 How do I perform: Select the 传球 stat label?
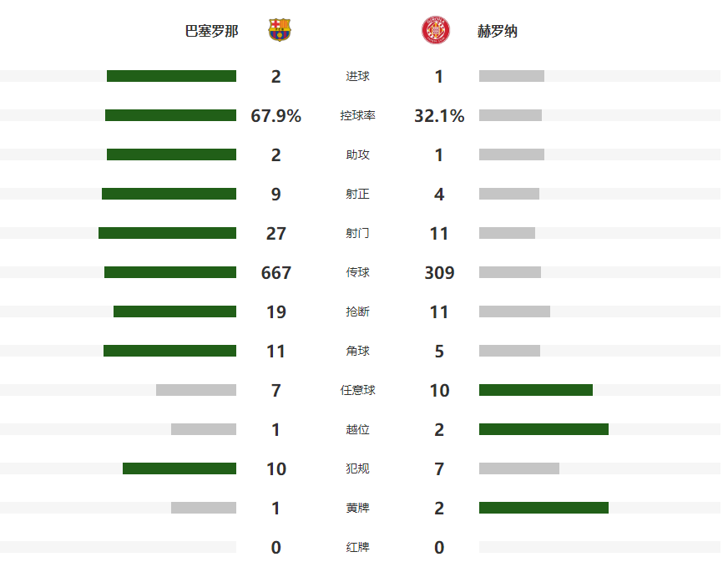pyautogui.click(x=357, y=272)
